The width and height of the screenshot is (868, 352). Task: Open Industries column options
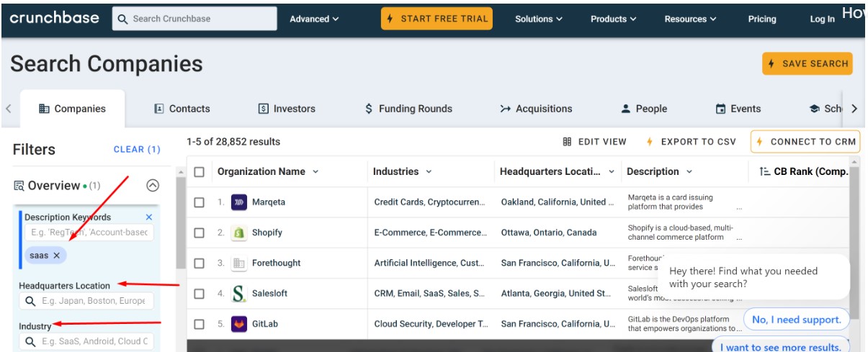click(x=429, y=172)
